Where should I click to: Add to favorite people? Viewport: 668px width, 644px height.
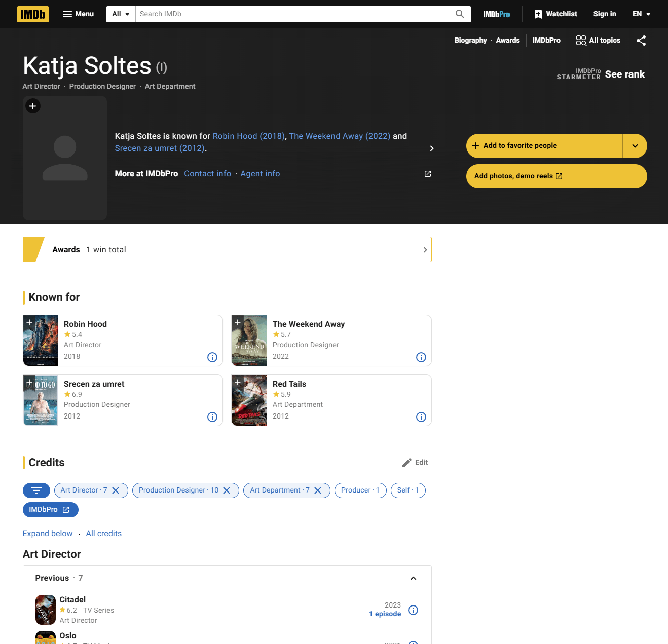pos(544,146)
